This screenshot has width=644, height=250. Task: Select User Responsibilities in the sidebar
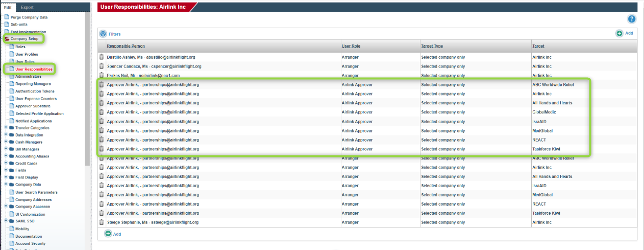pos(34,69)
